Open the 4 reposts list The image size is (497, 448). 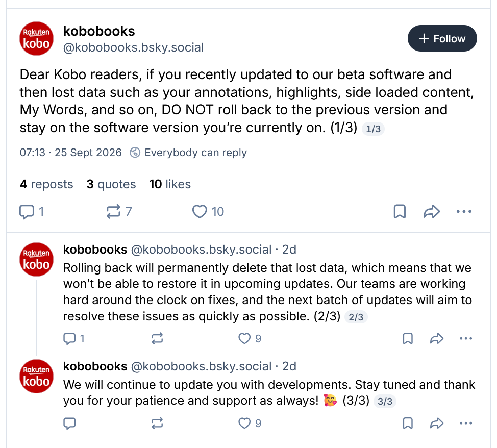point(46,184)
